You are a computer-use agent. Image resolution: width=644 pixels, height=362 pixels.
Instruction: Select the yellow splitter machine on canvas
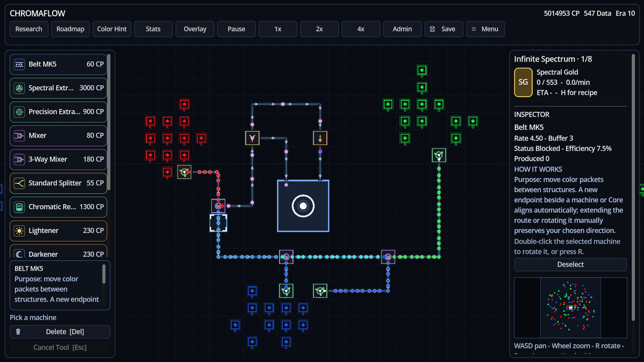(x=252, y=138)
